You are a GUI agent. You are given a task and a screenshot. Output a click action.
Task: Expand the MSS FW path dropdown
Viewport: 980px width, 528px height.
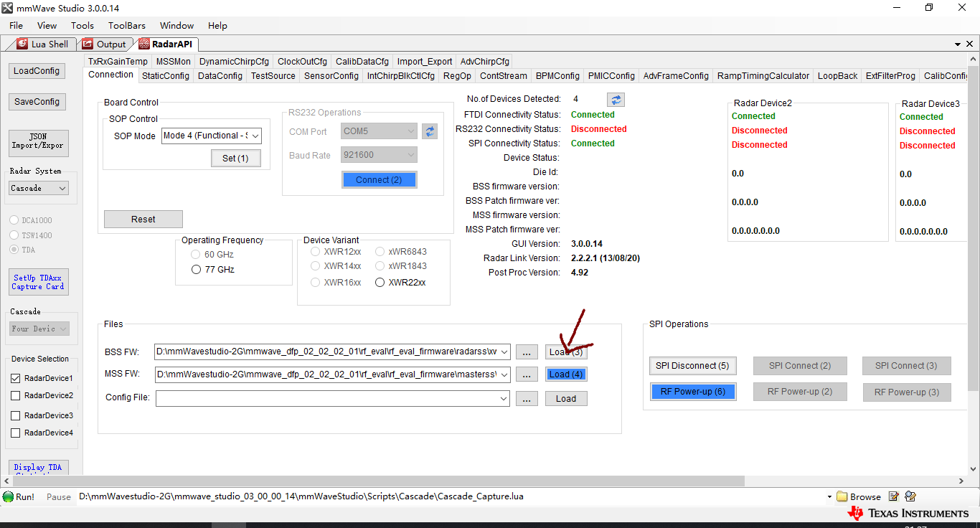pyautogui.click(x=504, y=374)
